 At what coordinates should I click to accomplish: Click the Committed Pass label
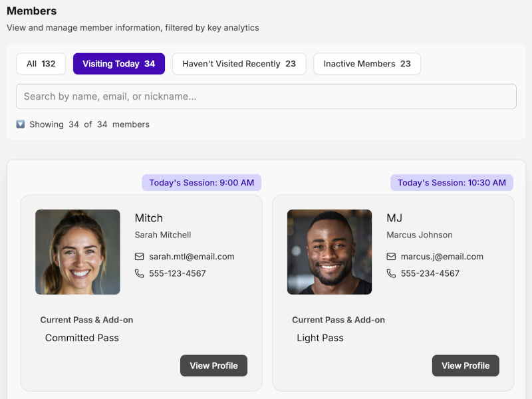(82, 337)
